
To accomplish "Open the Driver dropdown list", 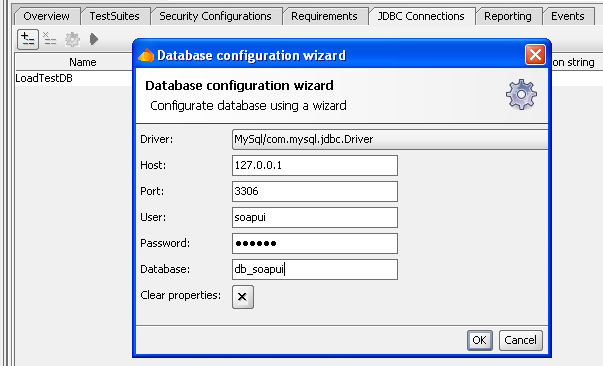I will [x=390, y=139].
